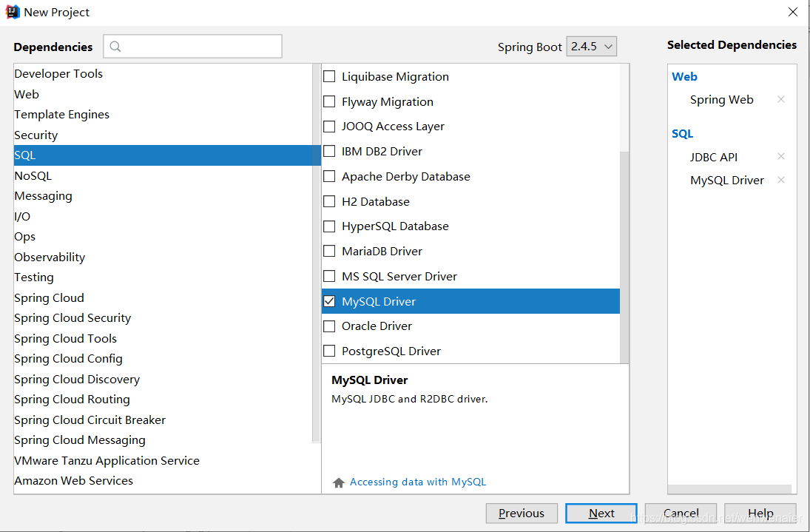Click the highlighted SQL category
This screenshot has width=810, height=532.
coord(167,155)
